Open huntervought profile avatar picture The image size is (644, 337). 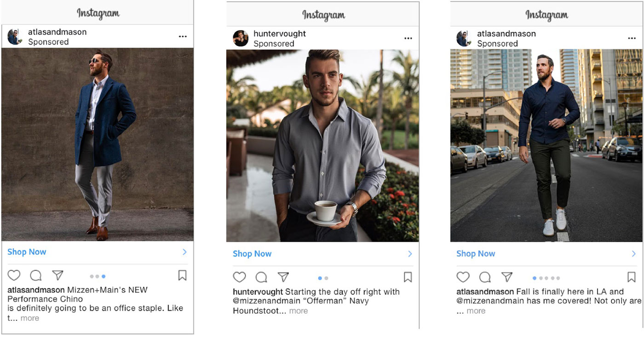coord(241,38)
